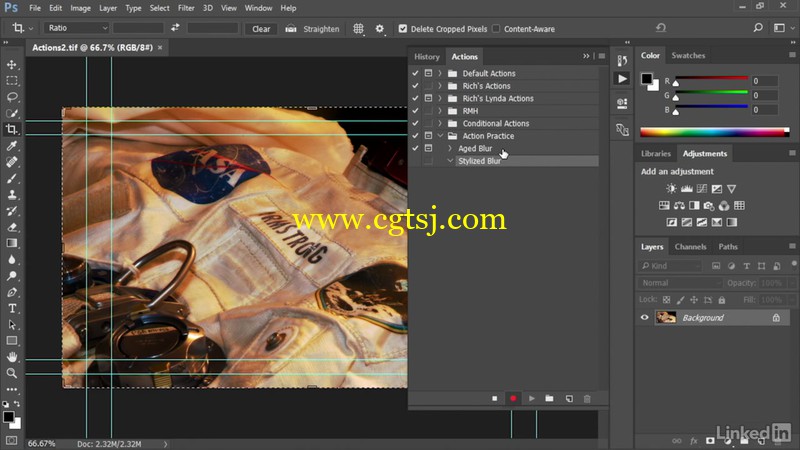Enable Content-Aware checkbox
The image size is (800, 450).
[496, 29]
